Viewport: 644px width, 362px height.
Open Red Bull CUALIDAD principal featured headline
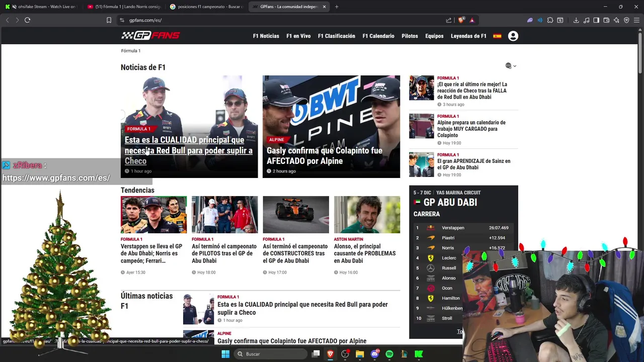point(189,150)
